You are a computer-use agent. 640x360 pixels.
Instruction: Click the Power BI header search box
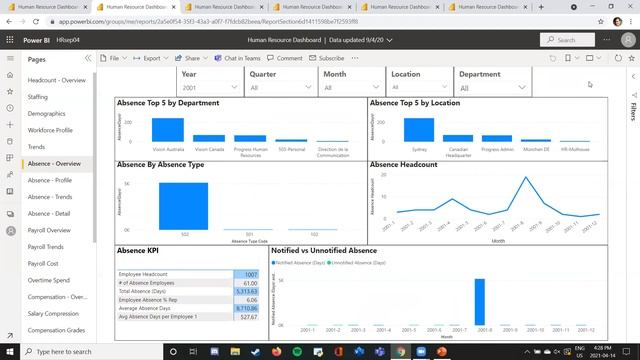tap(567, 40)
